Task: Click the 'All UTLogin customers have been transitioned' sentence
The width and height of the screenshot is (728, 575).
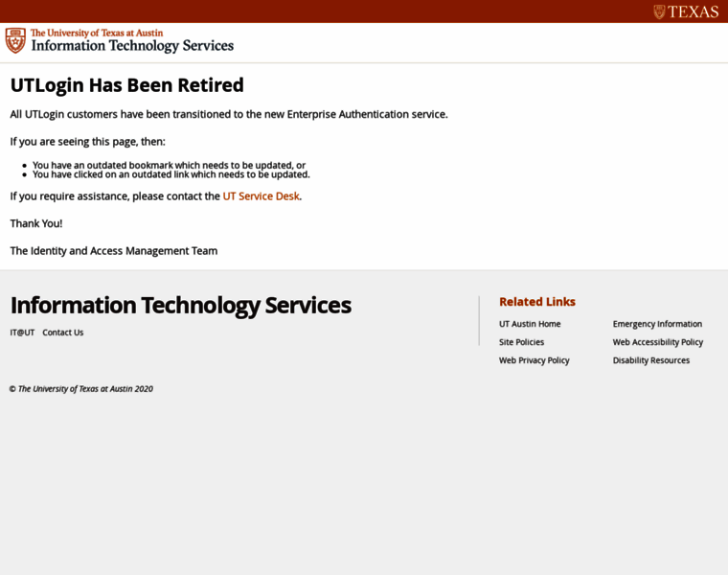Action: click(229, 114)
